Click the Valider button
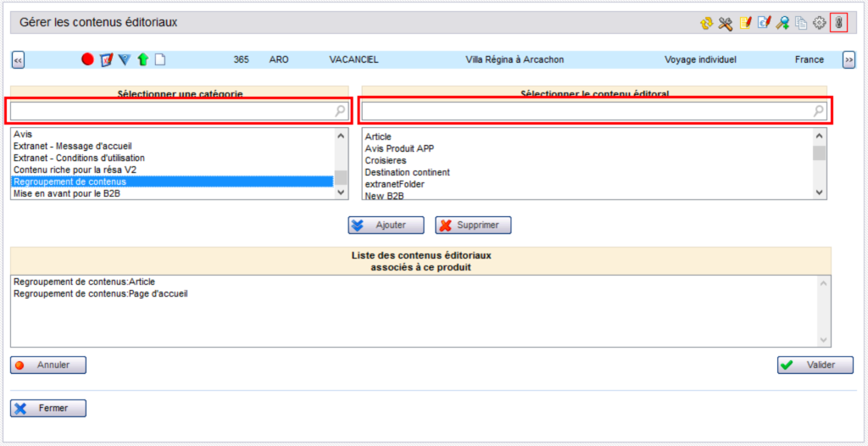Screen dimensions: 868x446 point(815,365)
